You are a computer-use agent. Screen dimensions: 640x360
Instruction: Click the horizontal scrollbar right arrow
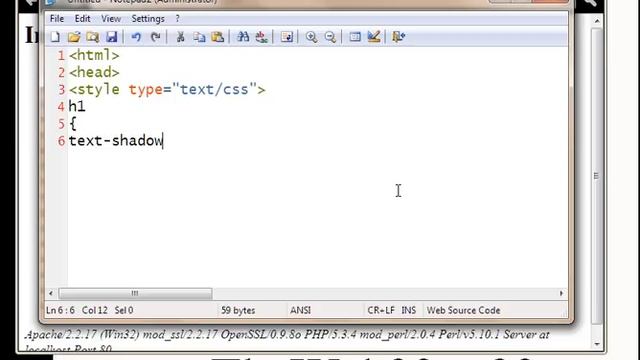(x=561, y=293)
